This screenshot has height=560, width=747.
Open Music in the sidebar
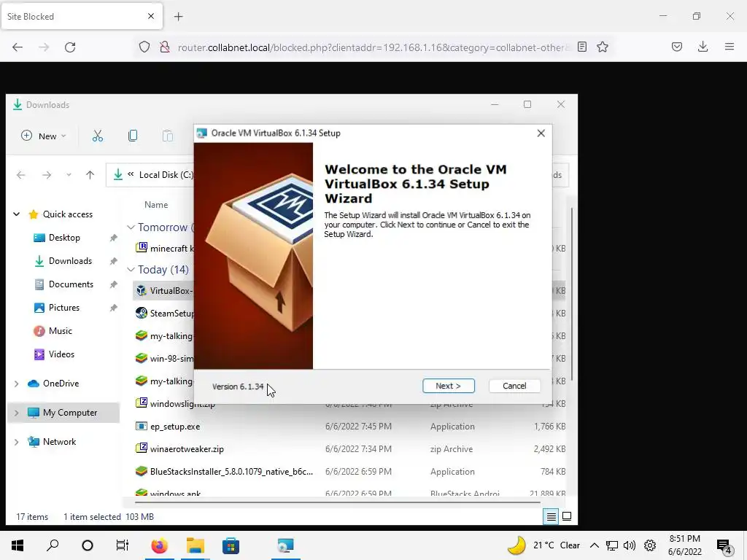60,331
